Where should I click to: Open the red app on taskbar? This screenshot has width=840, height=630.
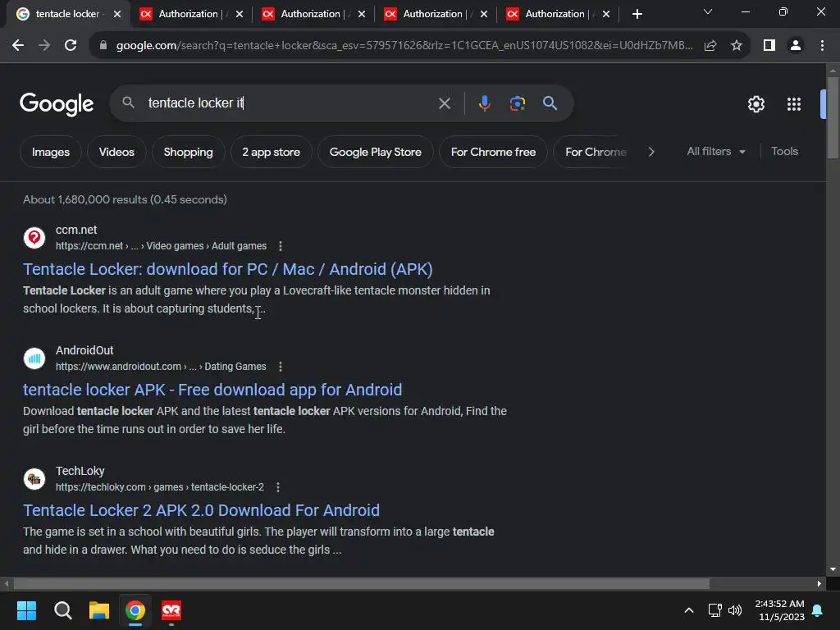click(171, 610)
